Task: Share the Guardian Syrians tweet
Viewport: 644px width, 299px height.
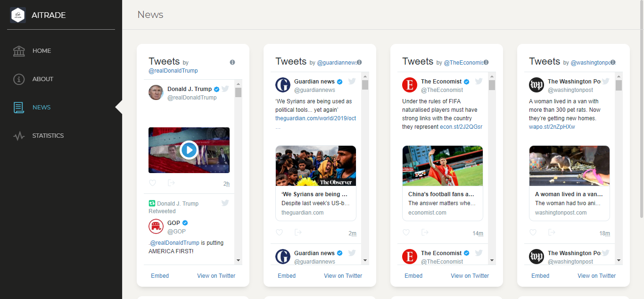Action: [x=298, y=233]
